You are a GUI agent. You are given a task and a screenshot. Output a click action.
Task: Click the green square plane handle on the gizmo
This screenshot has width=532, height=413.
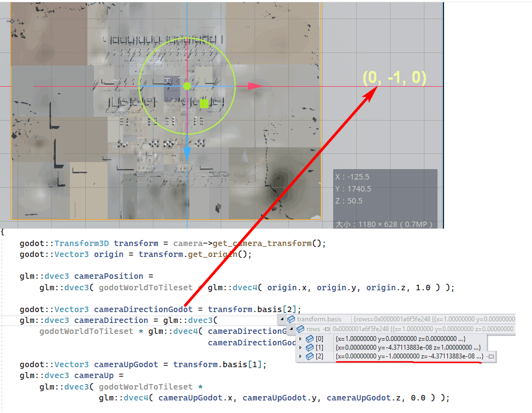click(x=204, y=103)
